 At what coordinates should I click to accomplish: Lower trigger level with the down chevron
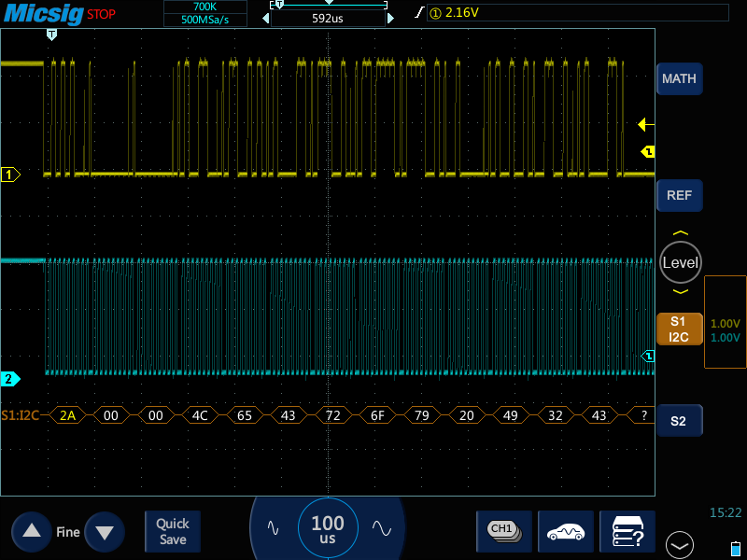[x=681, y=291]
